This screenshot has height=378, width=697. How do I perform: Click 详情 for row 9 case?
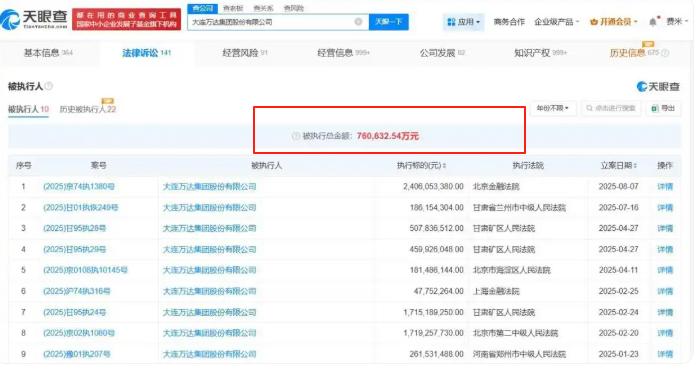click(x=665, y=354)
